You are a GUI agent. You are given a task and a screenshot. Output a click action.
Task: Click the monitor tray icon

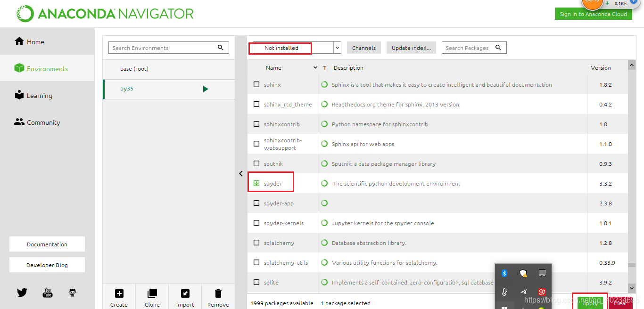542,273
